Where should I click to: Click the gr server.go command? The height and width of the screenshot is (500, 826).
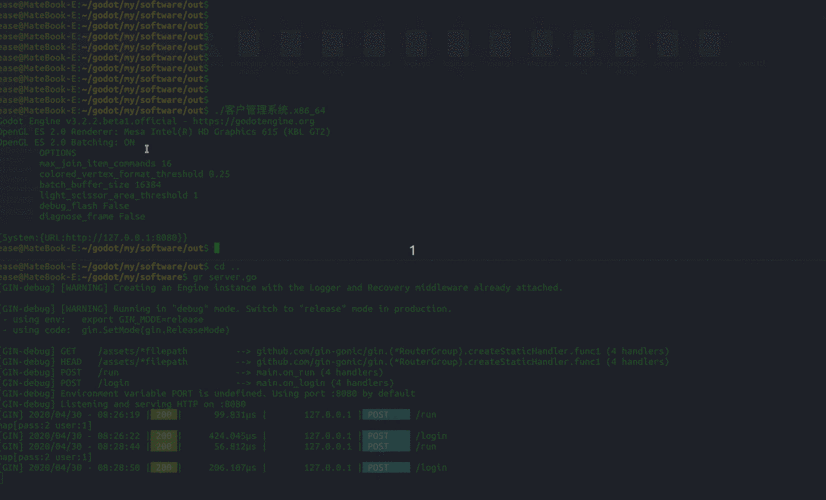224,277
